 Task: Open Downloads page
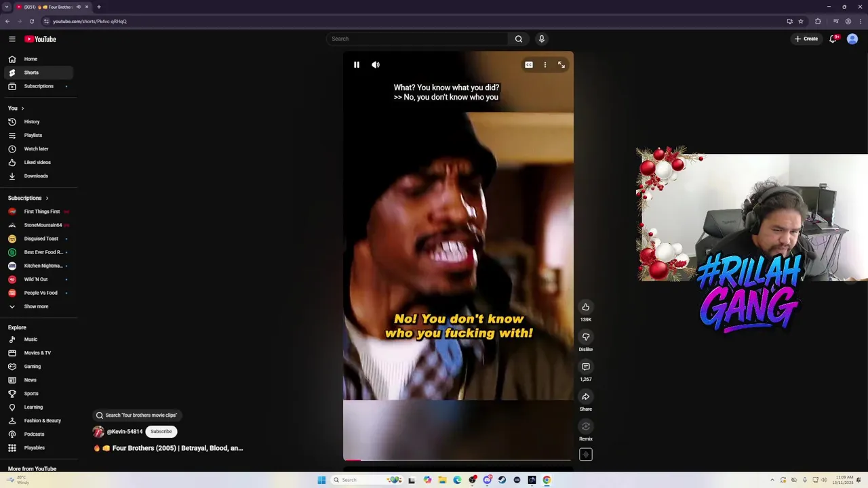[38, 176]
